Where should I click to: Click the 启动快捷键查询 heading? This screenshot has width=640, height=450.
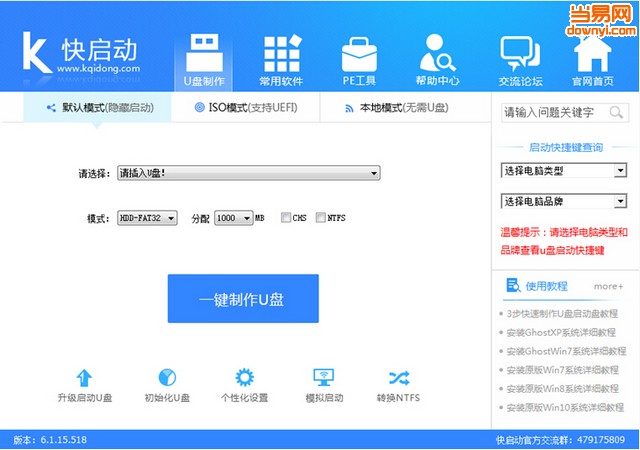coord(566,147)
